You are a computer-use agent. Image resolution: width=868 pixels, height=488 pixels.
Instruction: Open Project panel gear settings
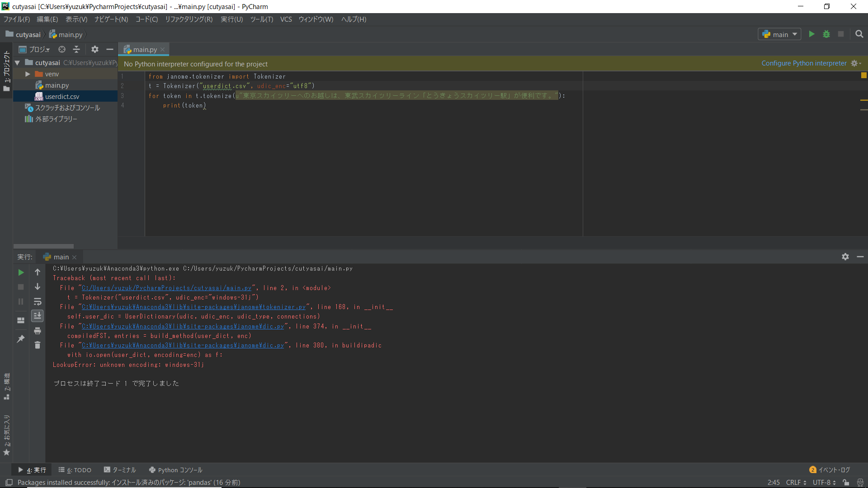tap(94, 49)
